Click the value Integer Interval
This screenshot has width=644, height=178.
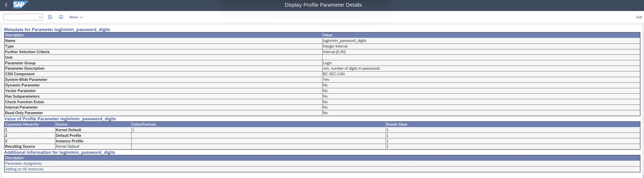[335, 46]
